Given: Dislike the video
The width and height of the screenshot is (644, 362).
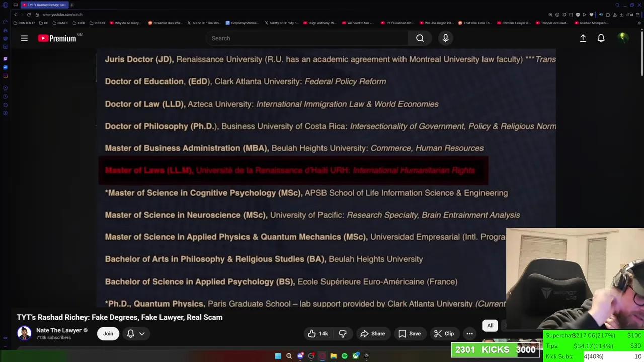Looking at the screenshot, I should [x=342, y=334].
